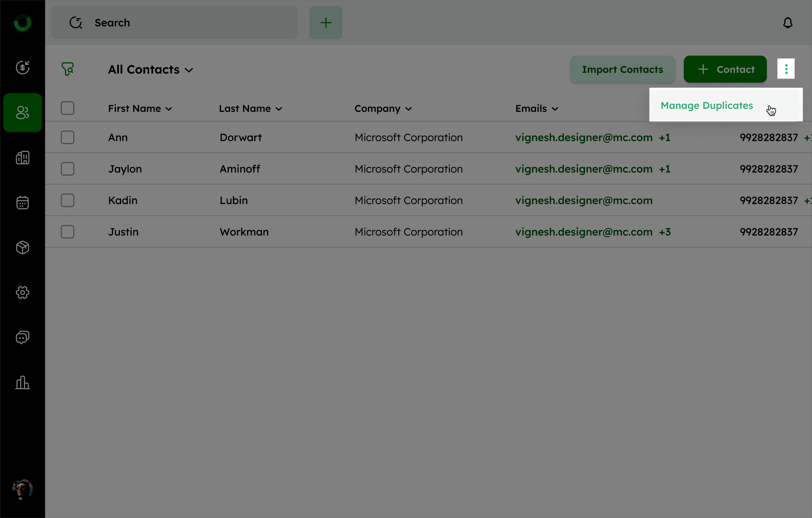Check the box for Jaylon Aminoff

[67, 169]
